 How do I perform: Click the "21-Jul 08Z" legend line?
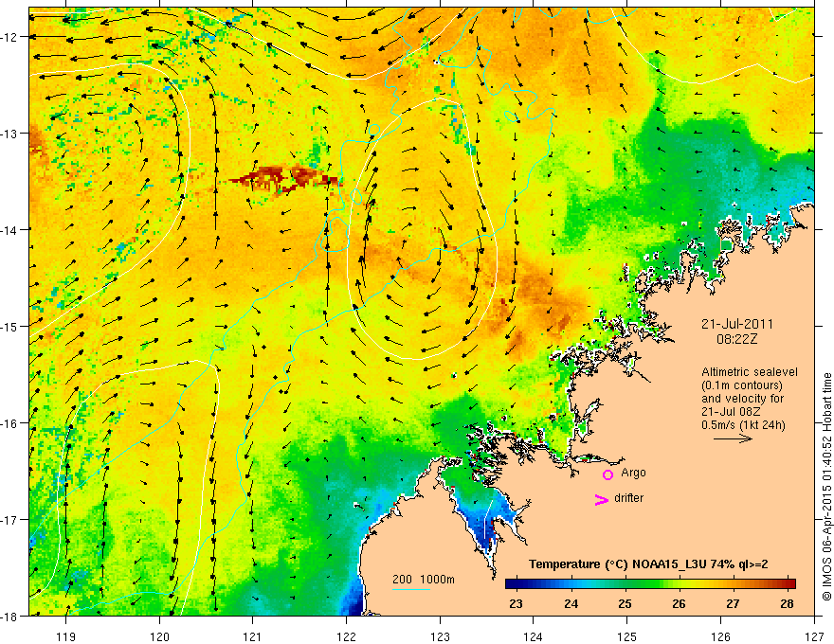(731, 412)
